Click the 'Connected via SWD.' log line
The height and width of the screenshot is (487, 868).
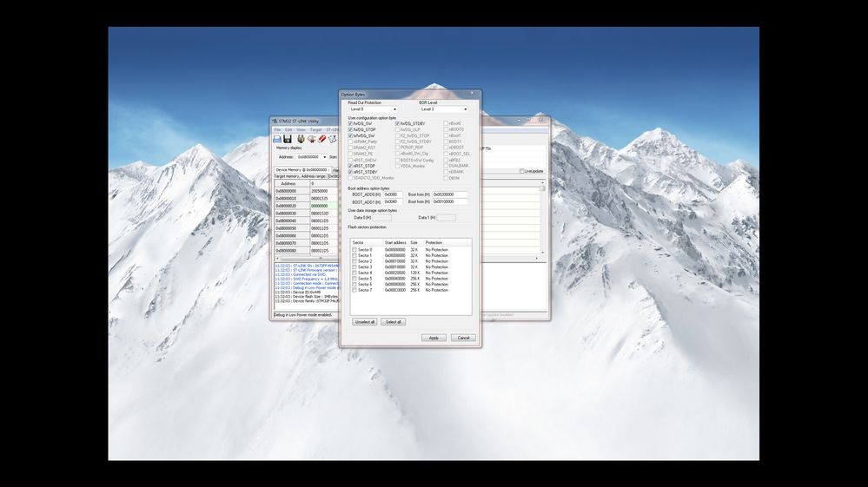(x=301, y=274)
